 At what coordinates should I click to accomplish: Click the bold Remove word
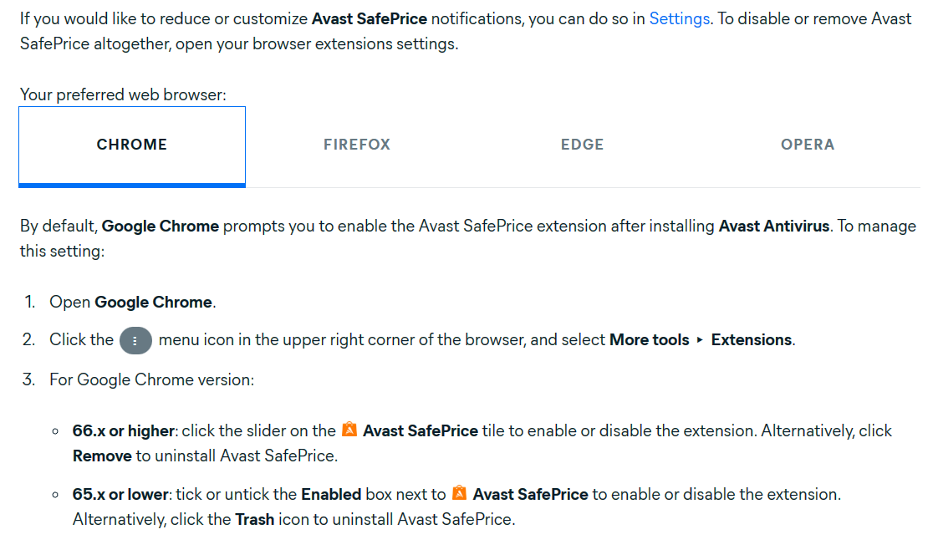coord(102,456)
